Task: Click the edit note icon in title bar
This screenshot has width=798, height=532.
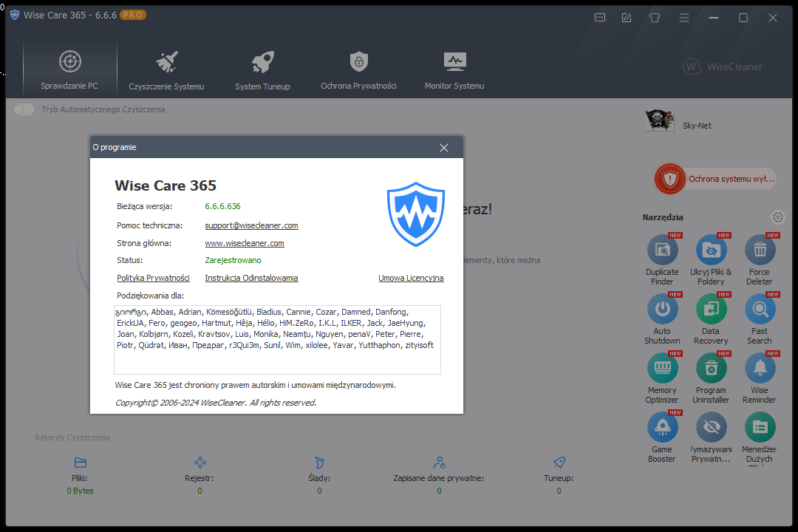Action: (627, 18)
